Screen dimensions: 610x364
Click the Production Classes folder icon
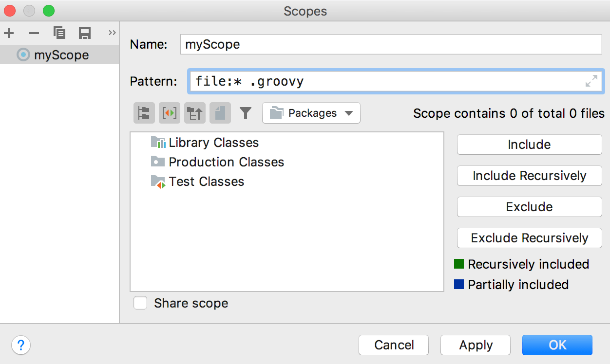click(x=158, y=161)
